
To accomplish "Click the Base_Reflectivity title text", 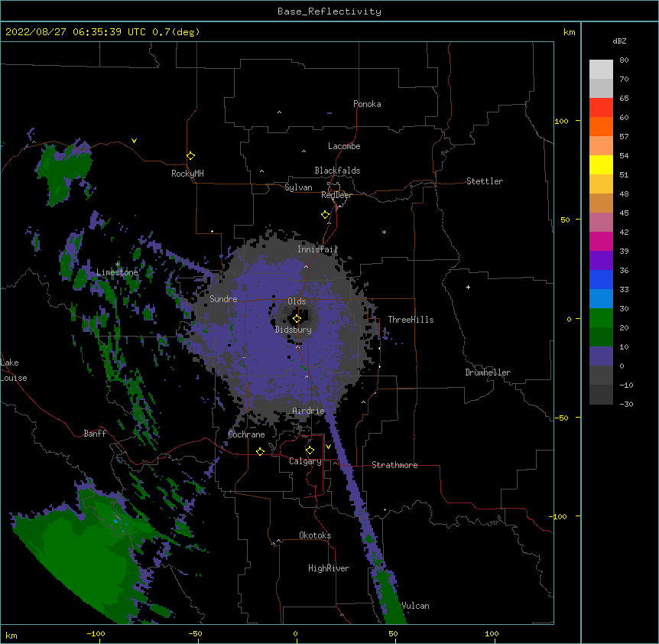I will coord(329,11).
